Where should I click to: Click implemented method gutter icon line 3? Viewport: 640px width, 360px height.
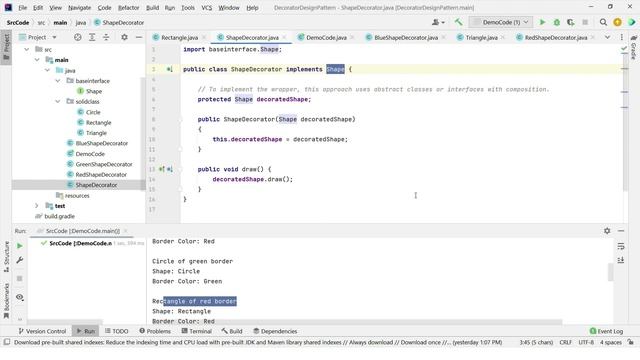(x=169, y=69)
